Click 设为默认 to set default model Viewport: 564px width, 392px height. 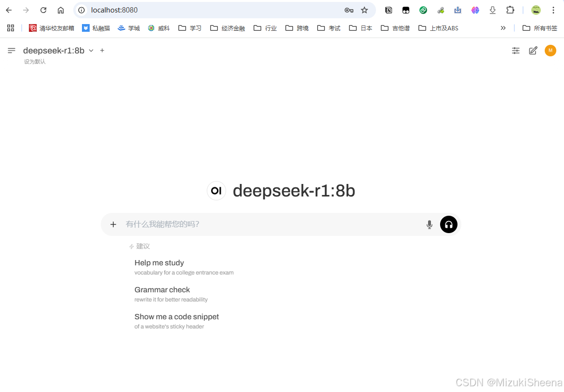click(x=35, y=62)
